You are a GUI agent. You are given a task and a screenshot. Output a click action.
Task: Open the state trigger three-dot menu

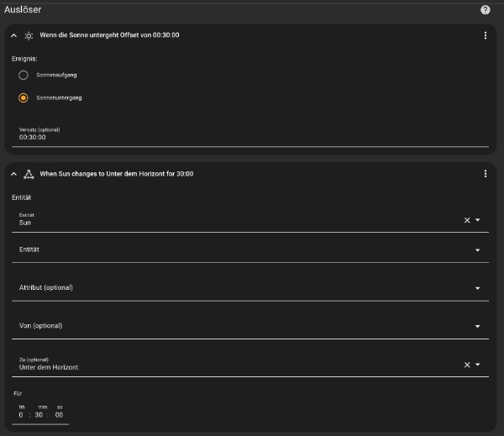pyautogui.click(x=486, y=174)
